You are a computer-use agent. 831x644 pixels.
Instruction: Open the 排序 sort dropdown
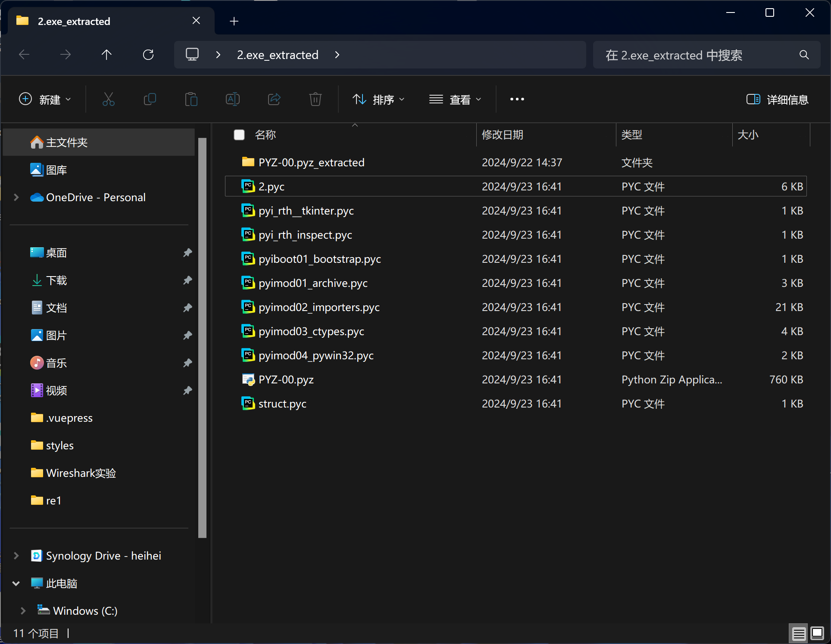click(378, 100)
